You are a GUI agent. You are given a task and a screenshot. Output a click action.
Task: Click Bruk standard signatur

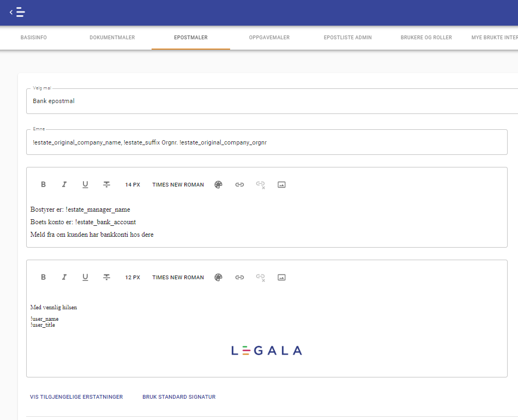[x=179, y=397]
